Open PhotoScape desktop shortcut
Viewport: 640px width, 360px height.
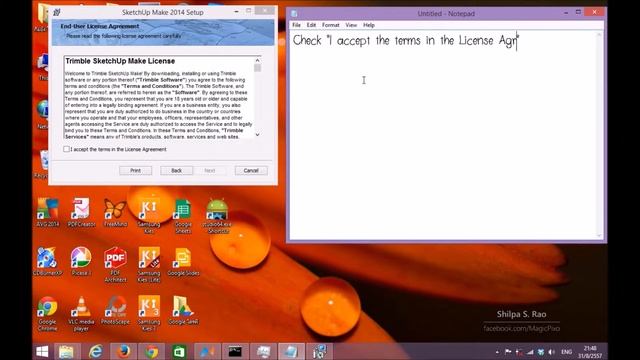(x=115, y=310)
